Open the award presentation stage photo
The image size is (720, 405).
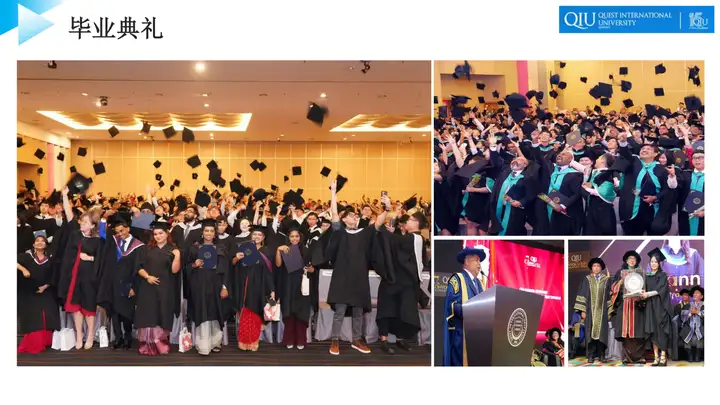(x=636, y=303)
